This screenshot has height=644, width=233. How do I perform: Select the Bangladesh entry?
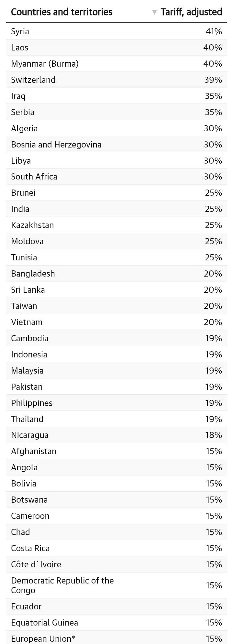[33, 274]
